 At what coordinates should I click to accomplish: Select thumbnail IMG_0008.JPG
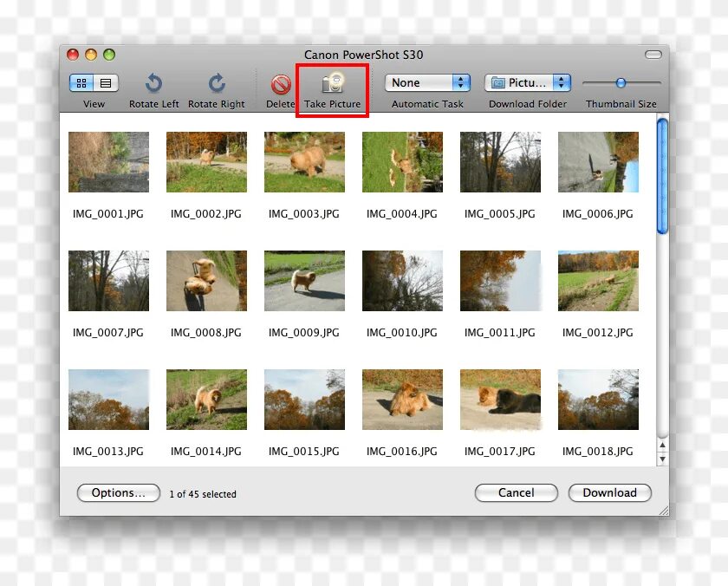point(206,281)
